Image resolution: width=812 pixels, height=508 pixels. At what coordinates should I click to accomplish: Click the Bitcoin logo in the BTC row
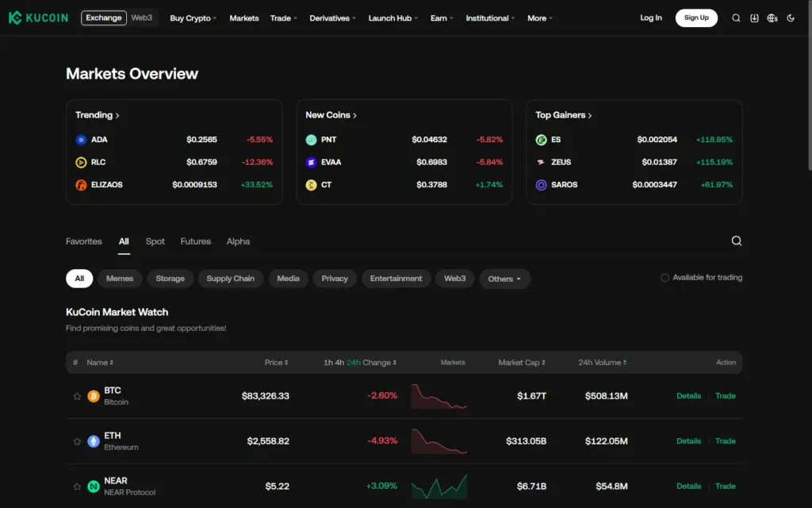click(94, 396)
